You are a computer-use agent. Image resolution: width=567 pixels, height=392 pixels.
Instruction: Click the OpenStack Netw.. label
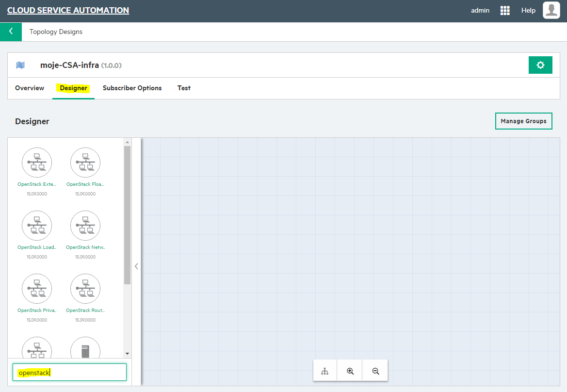(x=85, y=247)
